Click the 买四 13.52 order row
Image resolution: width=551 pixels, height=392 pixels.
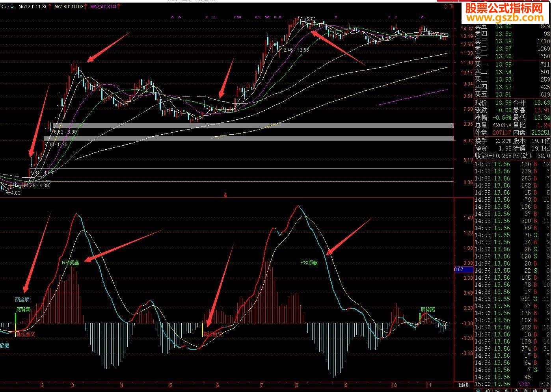512,87
